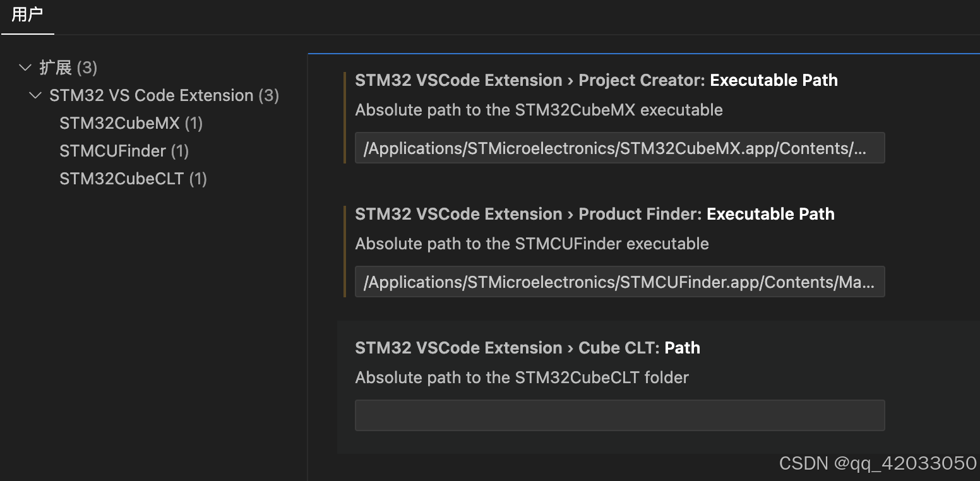Open the STM32CubeCLT (1) settings section
The height and width of the screenshot is (481, 980).
[133, 179]
